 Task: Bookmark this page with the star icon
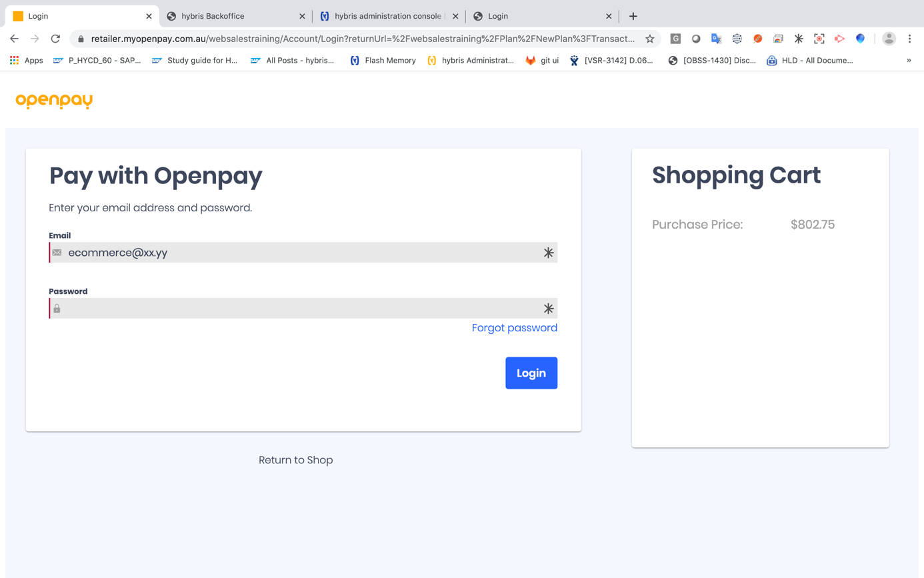[x=649, y=39]
